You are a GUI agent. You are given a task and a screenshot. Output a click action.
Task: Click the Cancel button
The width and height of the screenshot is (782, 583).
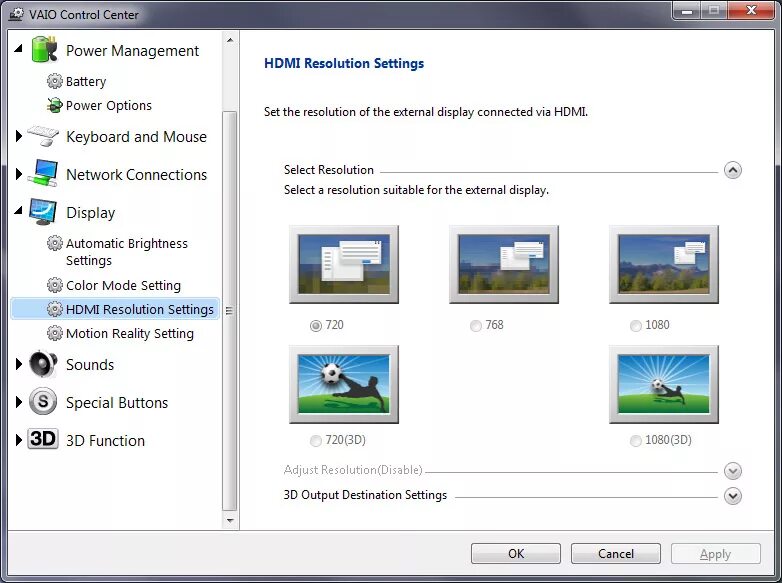click(616, 554)
